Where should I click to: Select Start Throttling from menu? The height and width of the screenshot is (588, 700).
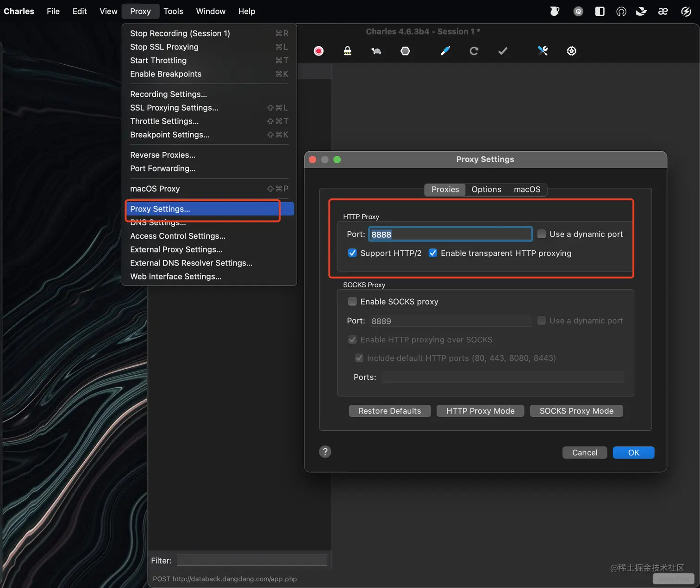(209, 60)
